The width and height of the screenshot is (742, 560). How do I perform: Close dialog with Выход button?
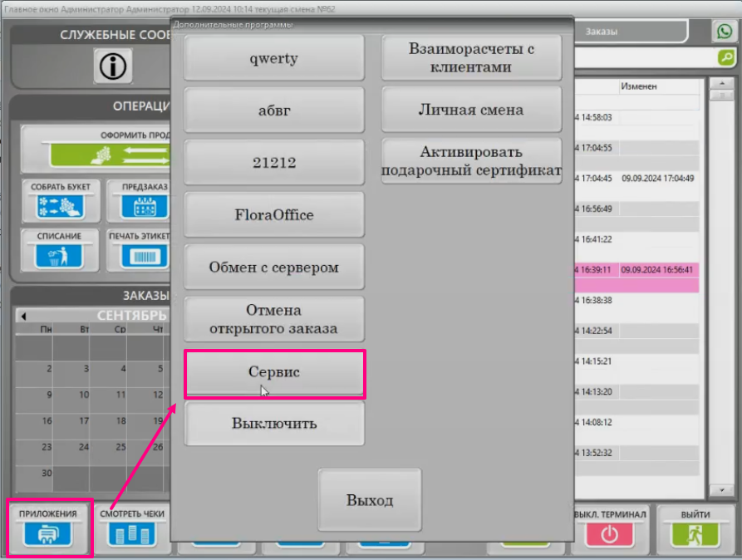(x=370, y=500)
